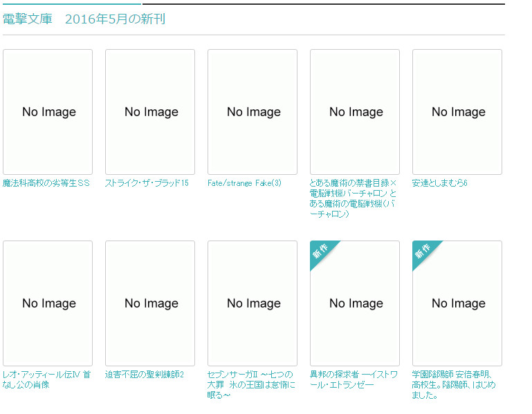
Task: Follow the 氷の王国は怠惰に眠る title link
Action: (251, 385)
